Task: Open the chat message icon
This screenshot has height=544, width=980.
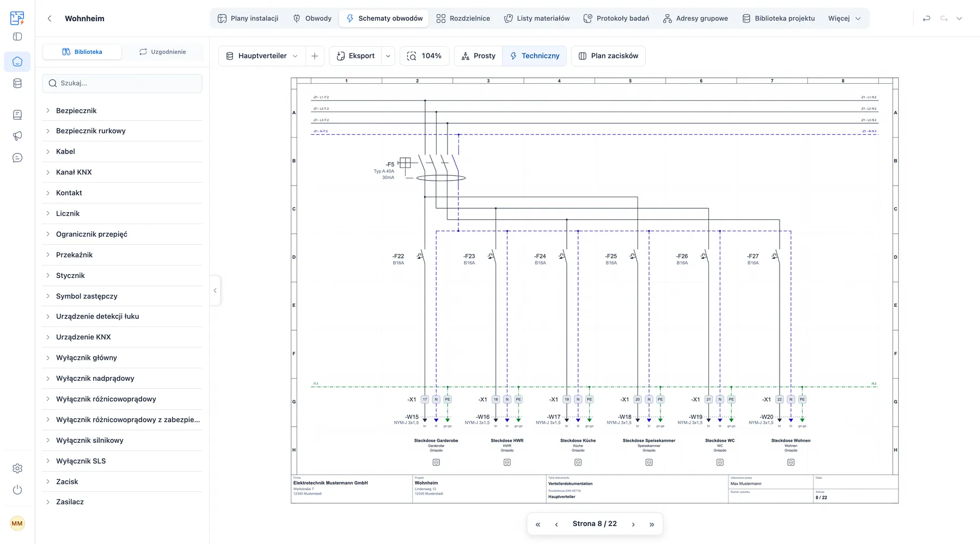Action: click(x=17, y=158)
